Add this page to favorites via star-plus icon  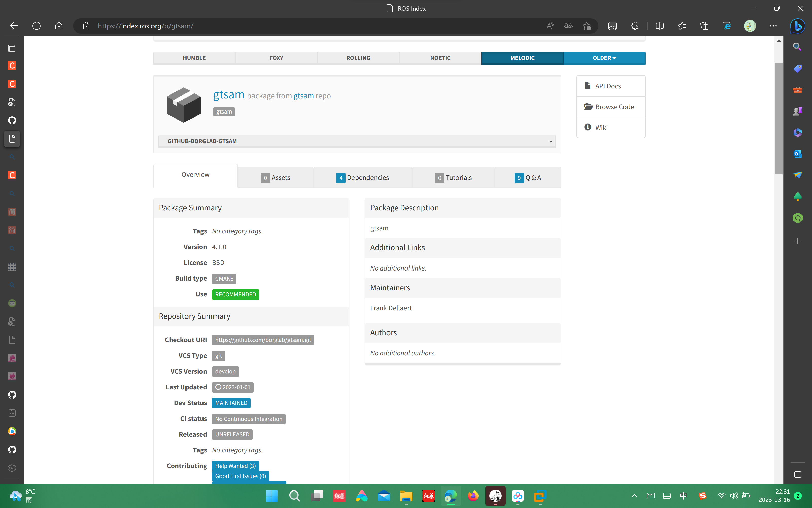point(587,26)
